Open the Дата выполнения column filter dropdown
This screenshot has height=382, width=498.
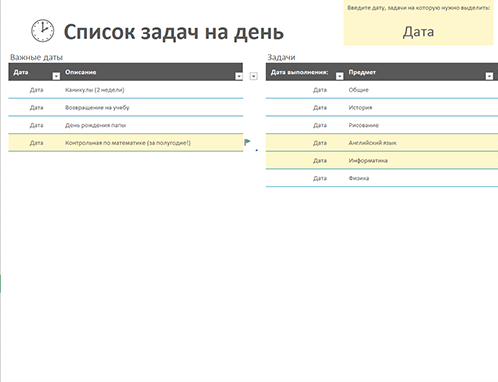click(x=340, y=76)
